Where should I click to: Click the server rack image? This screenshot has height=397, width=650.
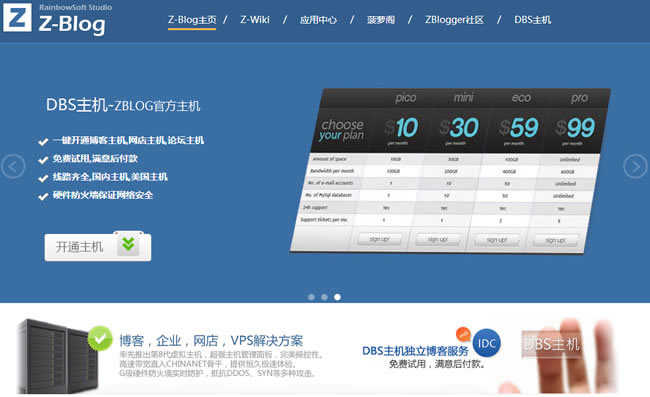point(57,356)
